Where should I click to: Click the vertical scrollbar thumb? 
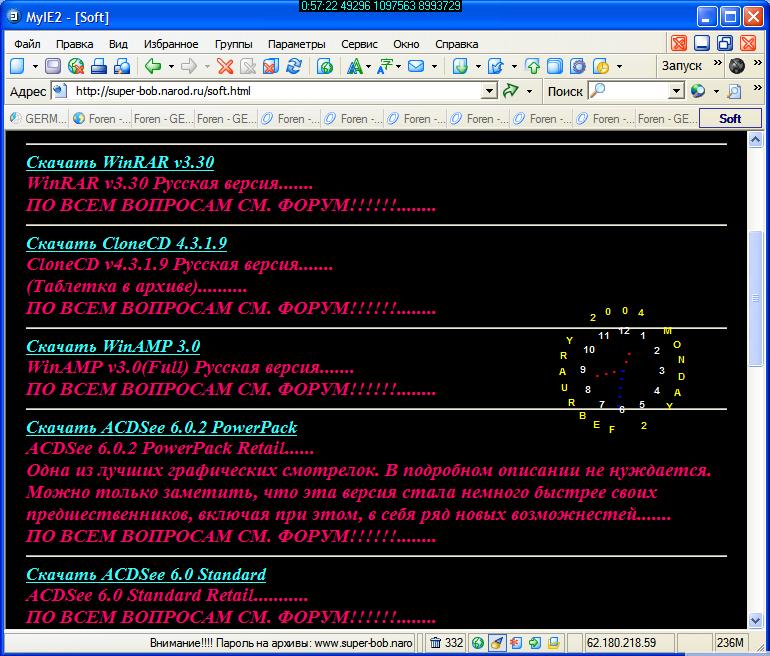[x=755, y=298]
